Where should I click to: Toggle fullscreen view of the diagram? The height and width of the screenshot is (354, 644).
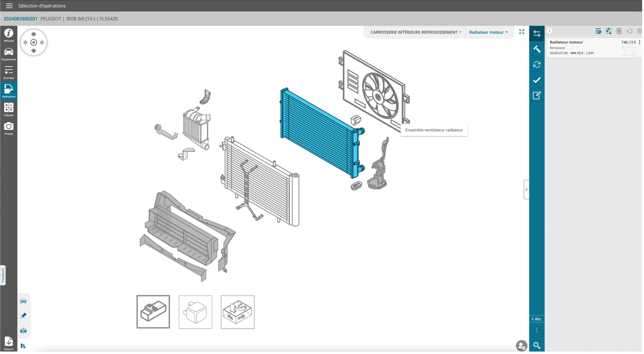(522, 32)
